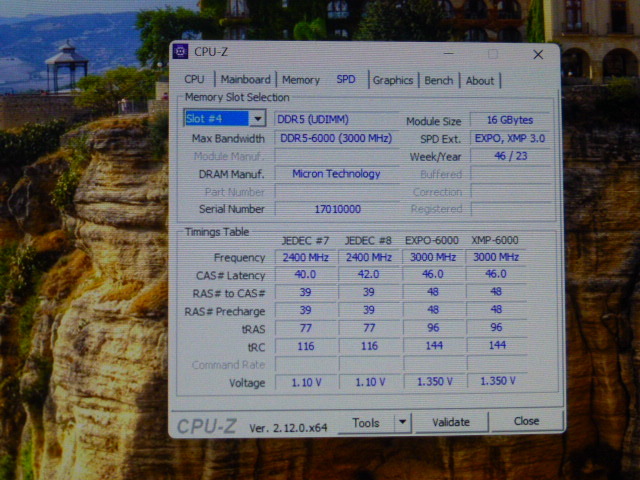Click the Close button
Image resolution: width=640 pixels, height=480 pixels.
click(527, 421)
